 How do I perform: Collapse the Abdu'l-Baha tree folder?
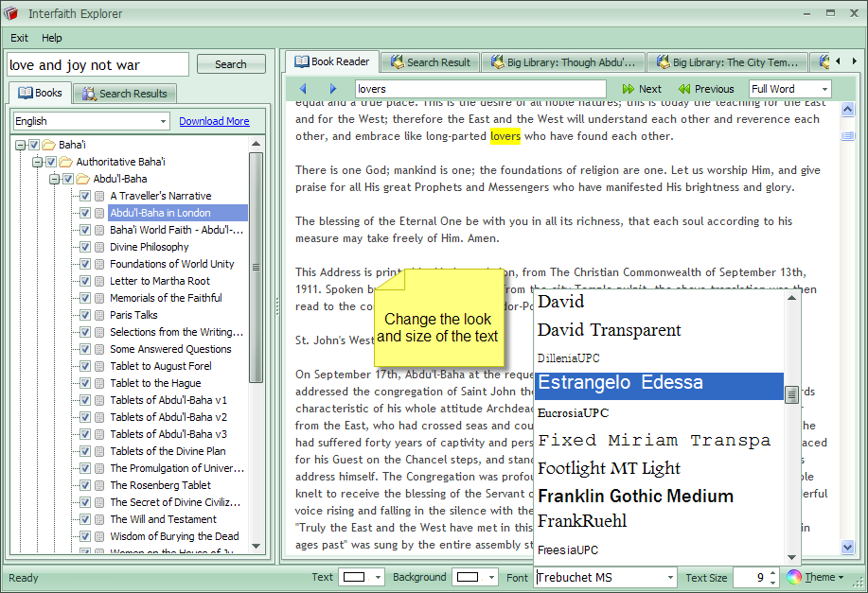tap(55, 179)
